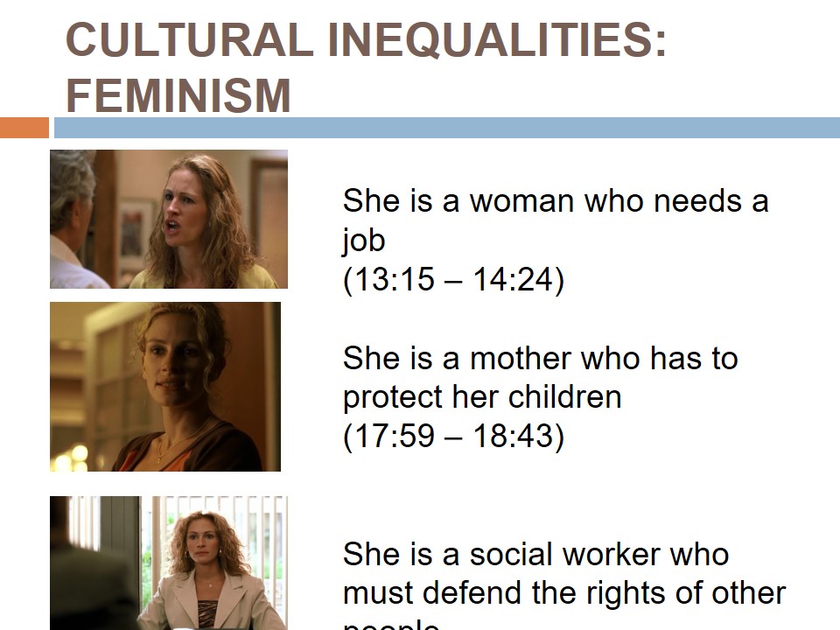Click the line "She is a social worker who"
Viewport: 840px width, 630px height.
click(535, 554)
